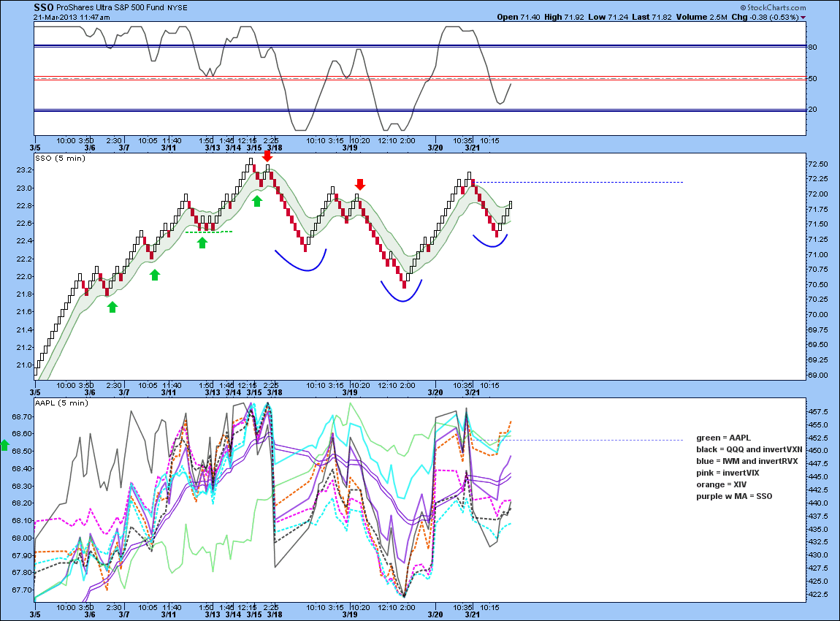The image size is (840, 621).
Task: Click the AAPL (5 min) panel label
Action: (61, 403)
